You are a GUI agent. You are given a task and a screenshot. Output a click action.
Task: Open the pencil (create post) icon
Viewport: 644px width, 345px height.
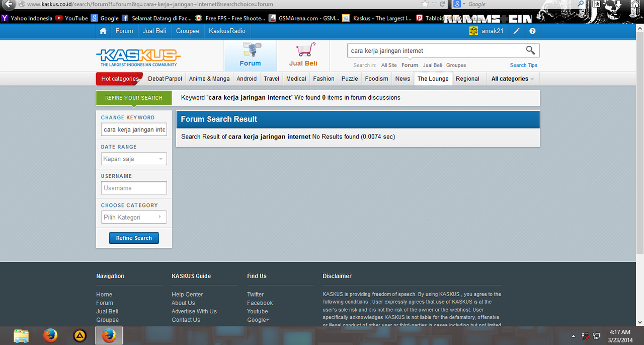tap(516, 31)
